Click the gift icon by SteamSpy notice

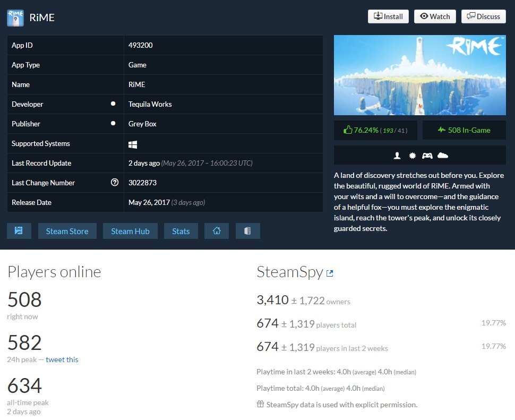tap(260, 404)
